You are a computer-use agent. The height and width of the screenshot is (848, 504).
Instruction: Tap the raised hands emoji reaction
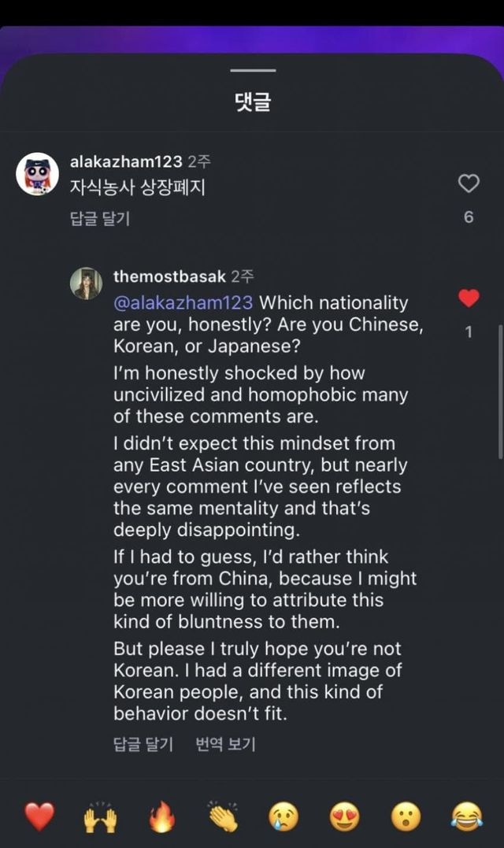coord(100,817)
